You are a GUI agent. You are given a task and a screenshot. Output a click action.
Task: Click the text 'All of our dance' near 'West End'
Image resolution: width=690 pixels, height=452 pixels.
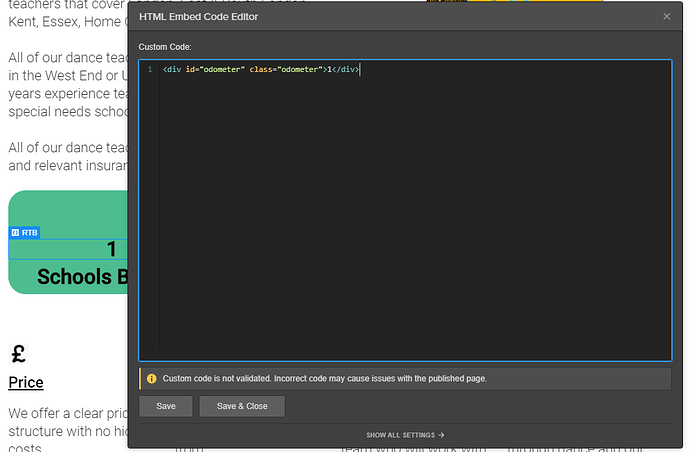pos(68,85)
